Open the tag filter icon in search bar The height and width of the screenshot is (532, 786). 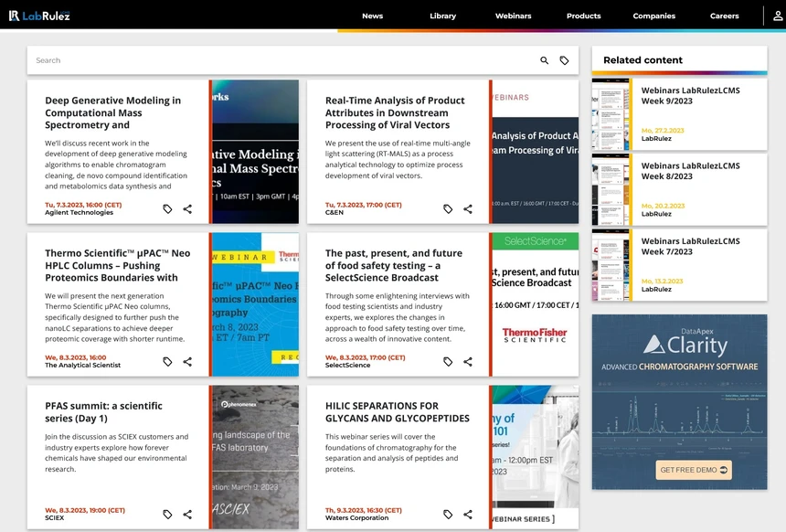tap(564, 60)
